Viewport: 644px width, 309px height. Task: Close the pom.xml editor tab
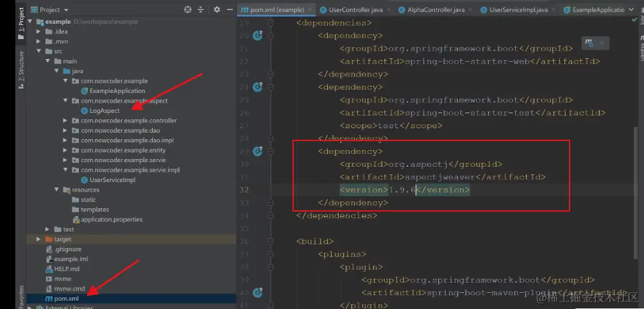[x=309, y=10]
